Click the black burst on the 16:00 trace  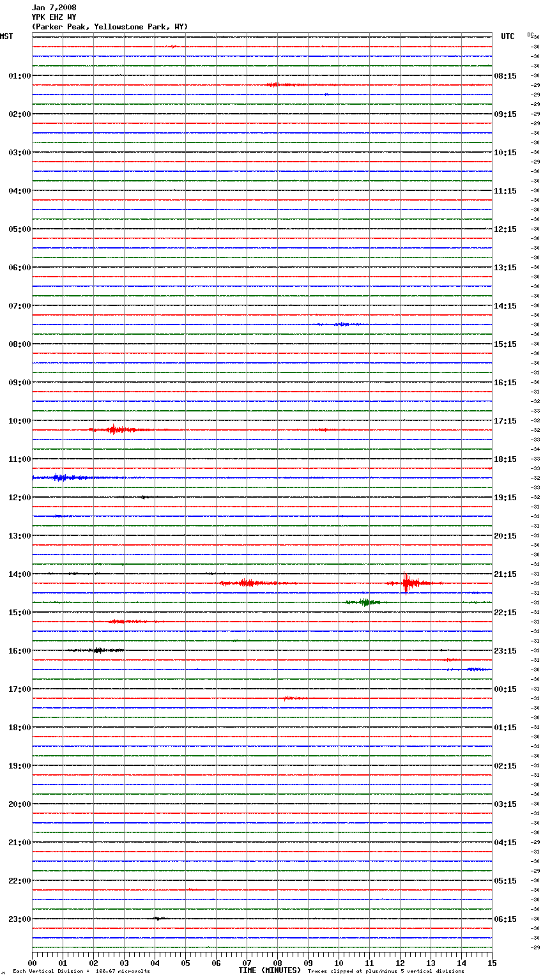[97, 650]
